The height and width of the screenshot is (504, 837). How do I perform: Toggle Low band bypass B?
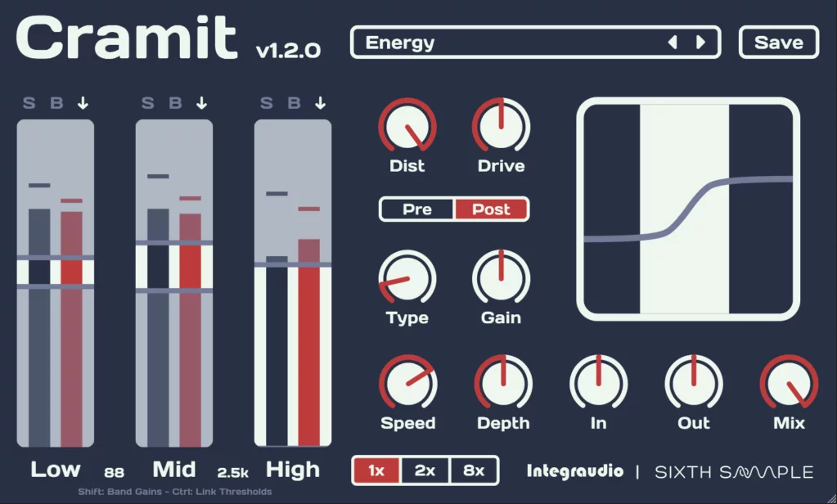coord(56,103)
